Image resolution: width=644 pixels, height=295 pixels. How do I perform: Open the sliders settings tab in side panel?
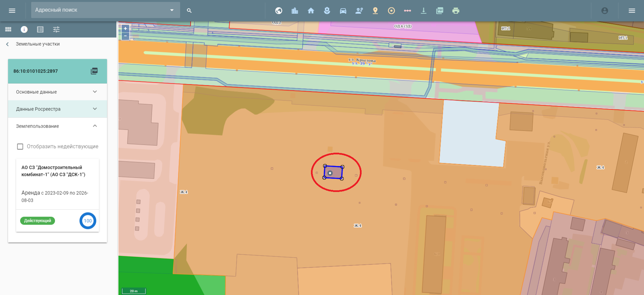[56, 30]
